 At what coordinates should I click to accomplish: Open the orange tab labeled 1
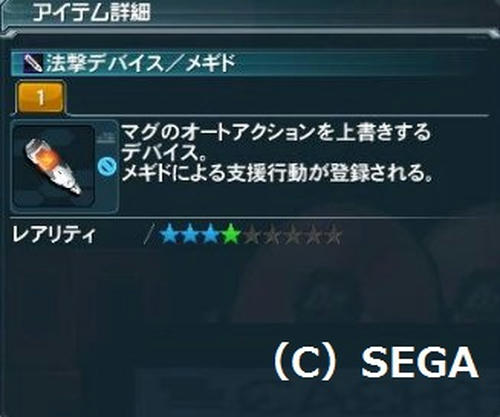(x=40, y=98)
